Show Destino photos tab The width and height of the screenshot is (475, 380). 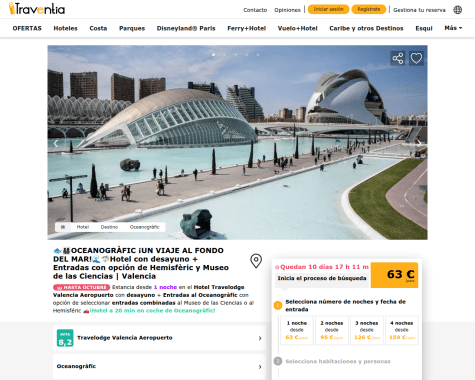coord(109,227)
